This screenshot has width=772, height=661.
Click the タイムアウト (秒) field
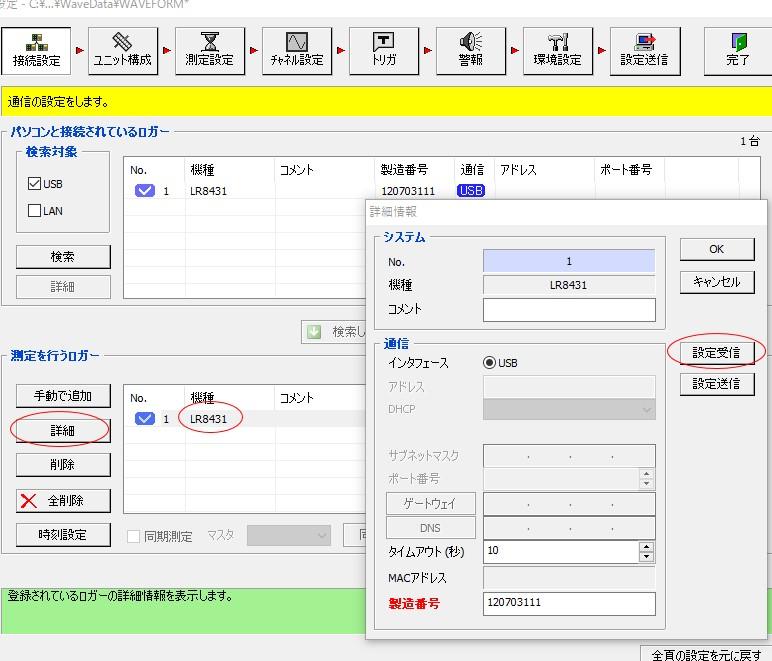click(561, 551)
